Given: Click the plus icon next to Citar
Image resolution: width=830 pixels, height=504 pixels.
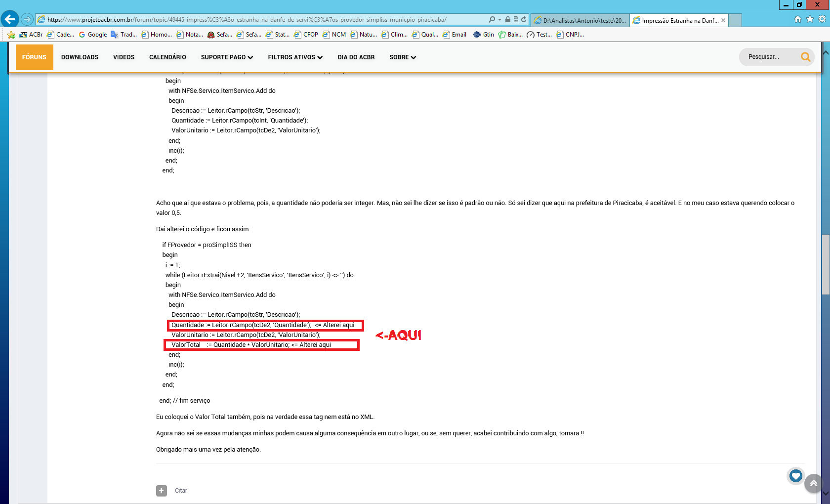Looking at the screenshot, I should tap(162, 491).
